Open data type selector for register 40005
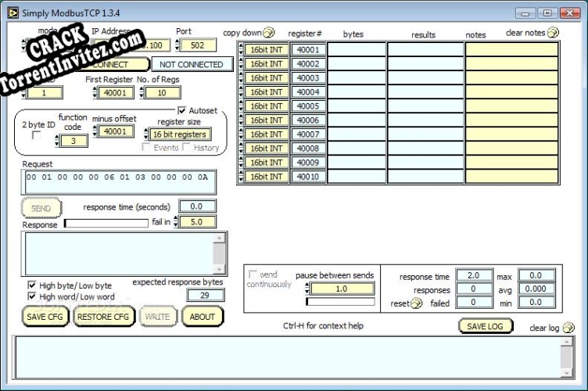This screenshot has width=588, height=391. (x=266, y=106)
